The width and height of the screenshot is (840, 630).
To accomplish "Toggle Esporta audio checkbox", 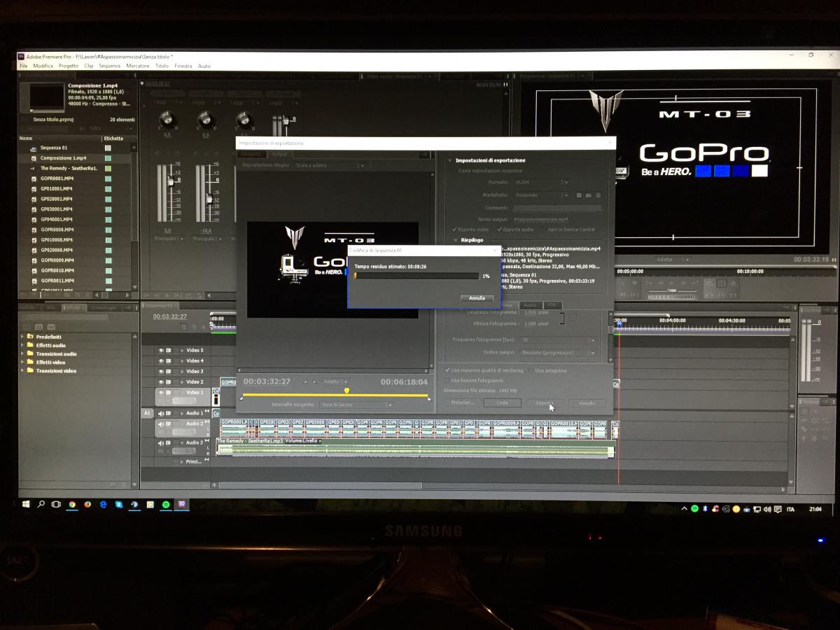I will tap(500, 230).
